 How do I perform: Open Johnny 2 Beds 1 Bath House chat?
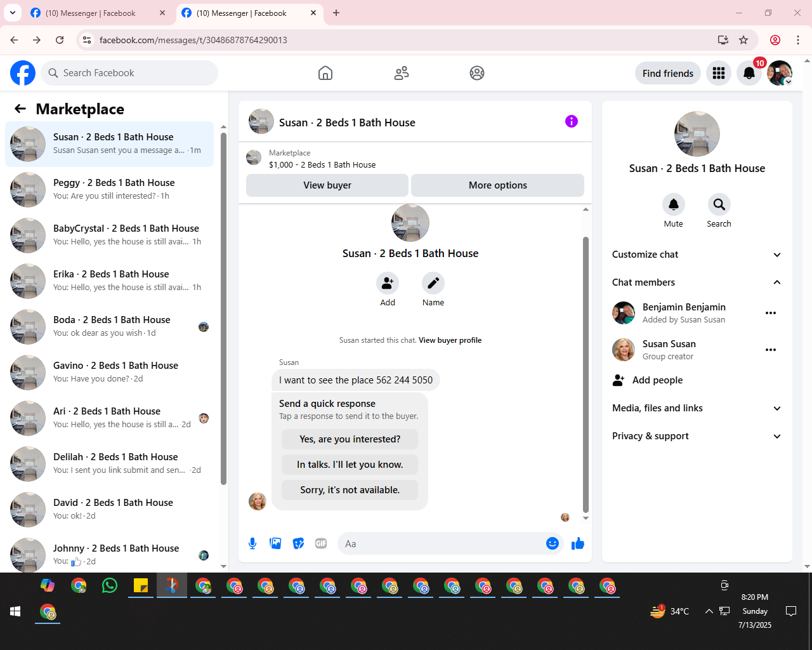[x=109, y=554]
